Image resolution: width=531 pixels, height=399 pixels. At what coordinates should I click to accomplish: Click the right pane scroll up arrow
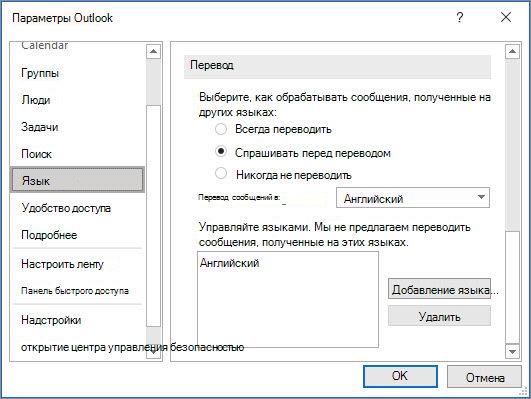[x=512, y=51]
